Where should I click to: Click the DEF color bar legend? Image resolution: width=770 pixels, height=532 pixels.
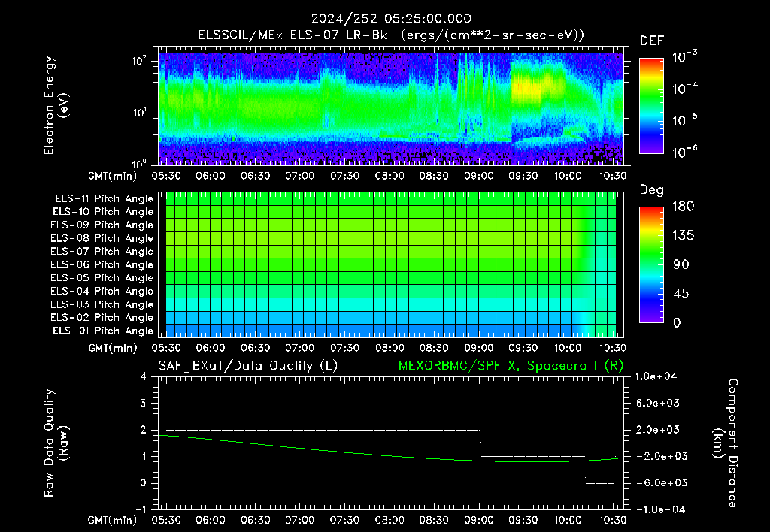[651, 106]
